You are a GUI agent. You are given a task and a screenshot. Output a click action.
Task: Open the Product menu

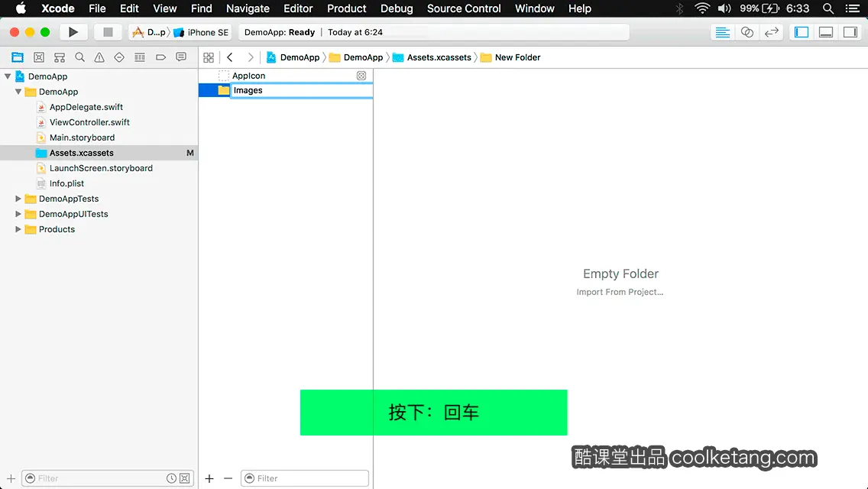point(347,8)
